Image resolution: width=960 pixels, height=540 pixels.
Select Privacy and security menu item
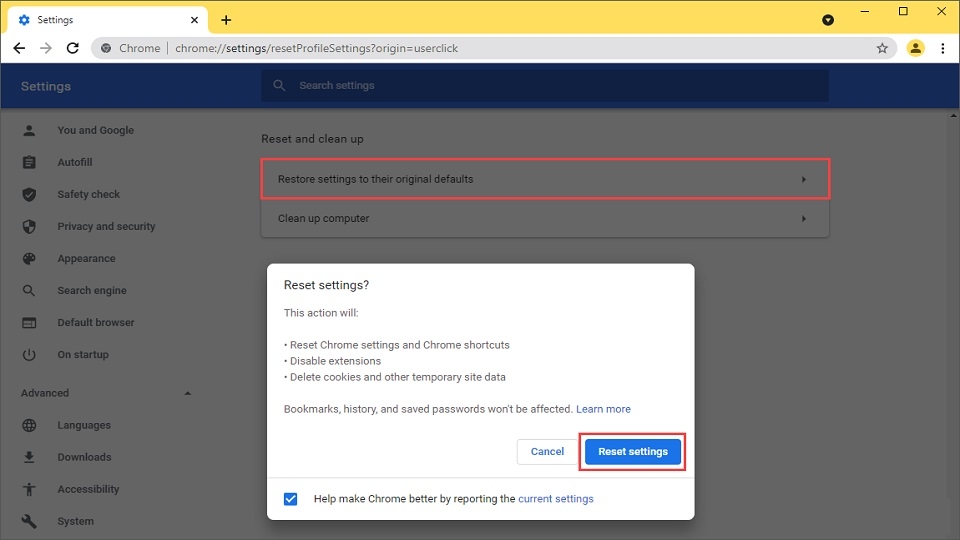pyautogui.click(x=107, y=227)
